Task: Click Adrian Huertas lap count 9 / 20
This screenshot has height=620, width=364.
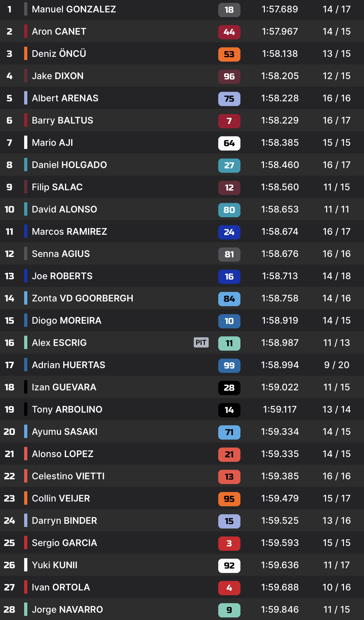Action: [336, 365]
